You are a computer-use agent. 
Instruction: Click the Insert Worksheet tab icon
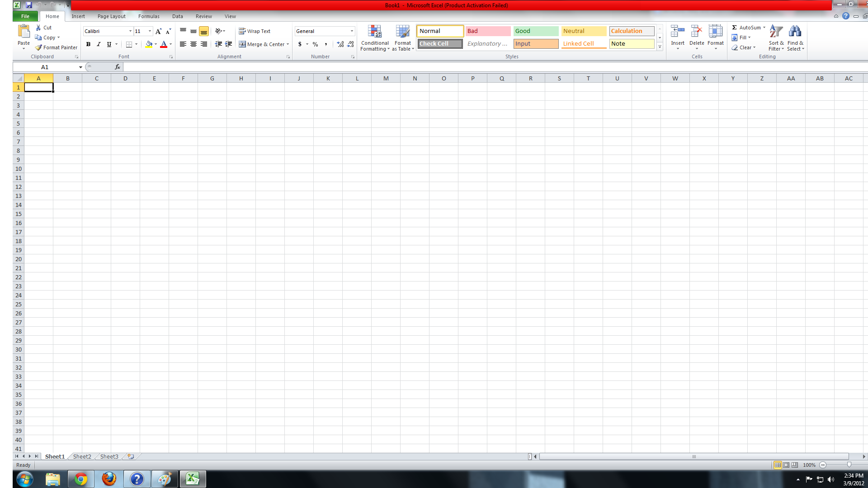point(131,456)
